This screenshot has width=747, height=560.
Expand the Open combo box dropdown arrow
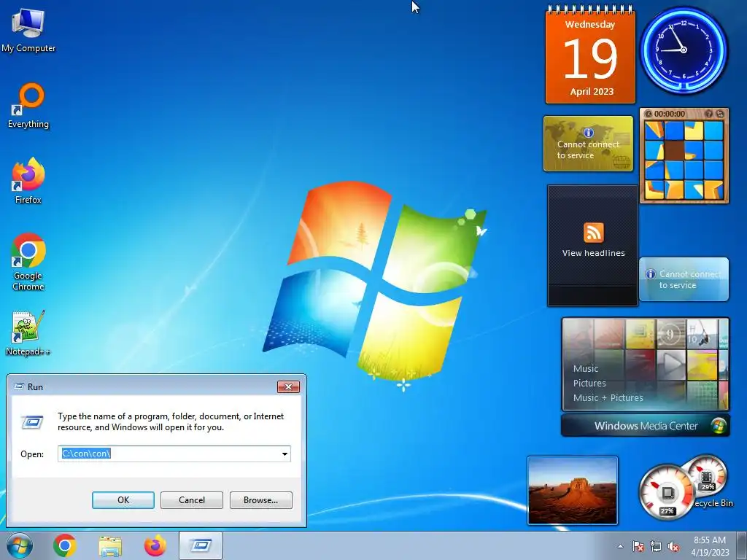[x=285, y=454]
